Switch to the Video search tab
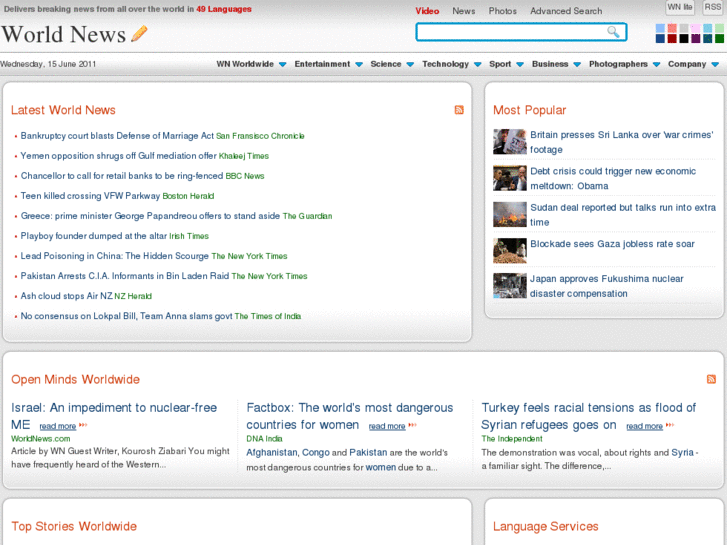This screenshot has width=727, height=545. pos(427,11)
